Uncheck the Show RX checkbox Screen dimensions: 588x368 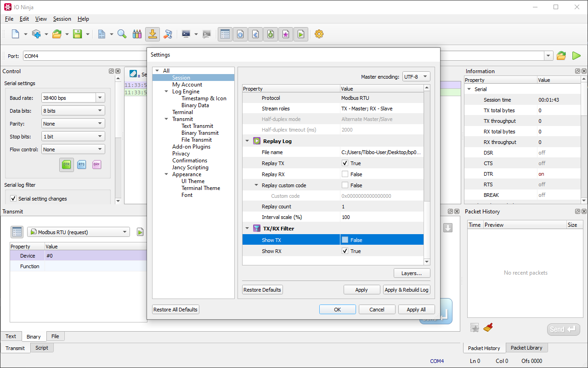[345, 251]
